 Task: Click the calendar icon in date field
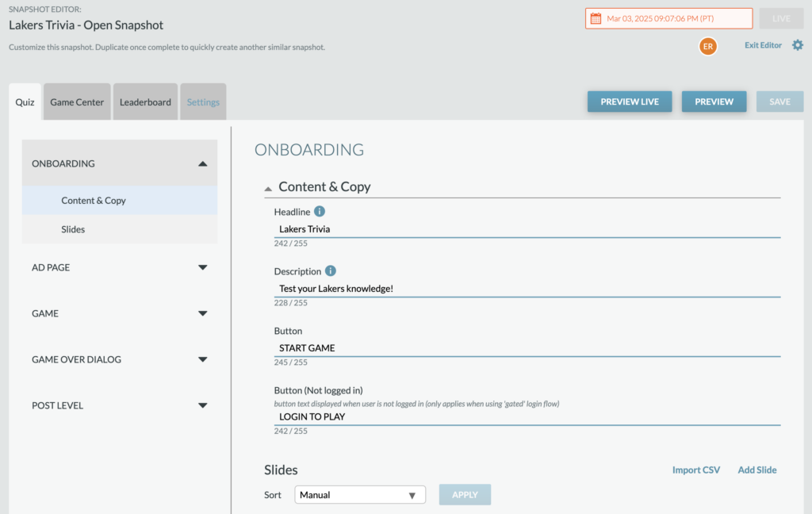tap(596, 19)
